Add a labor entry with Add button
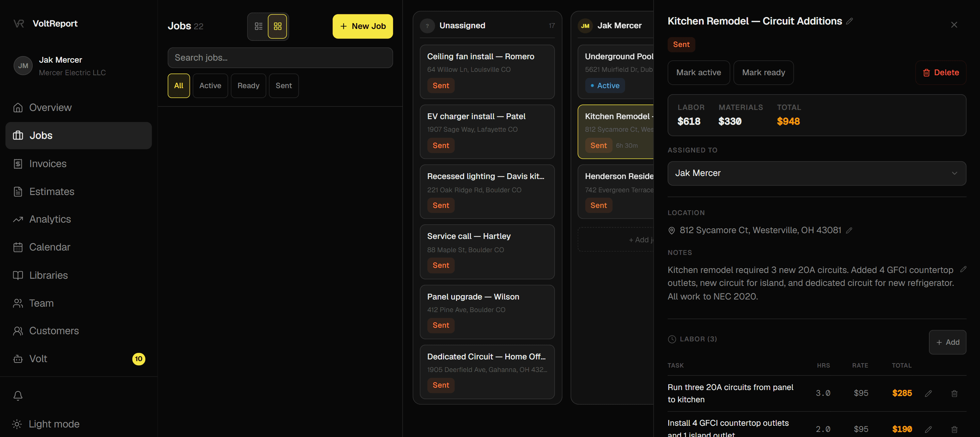This screenshot has width=980, height=437. 948,342
